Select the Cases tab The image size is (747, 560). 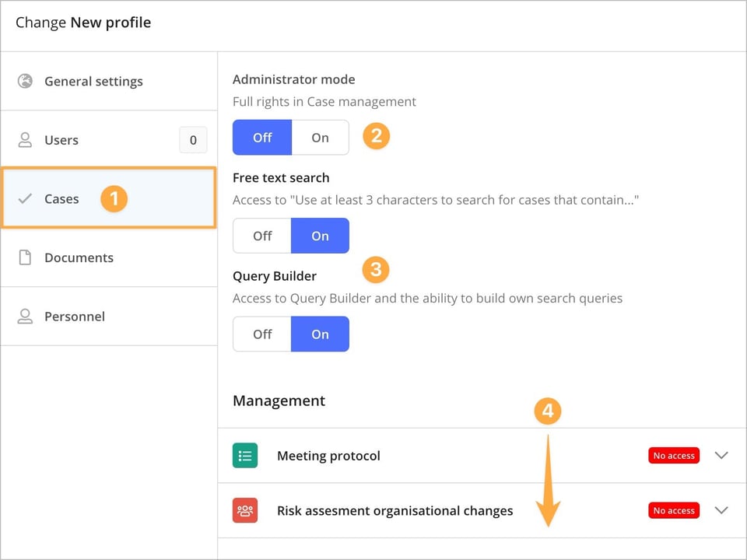tap(109, 198)
